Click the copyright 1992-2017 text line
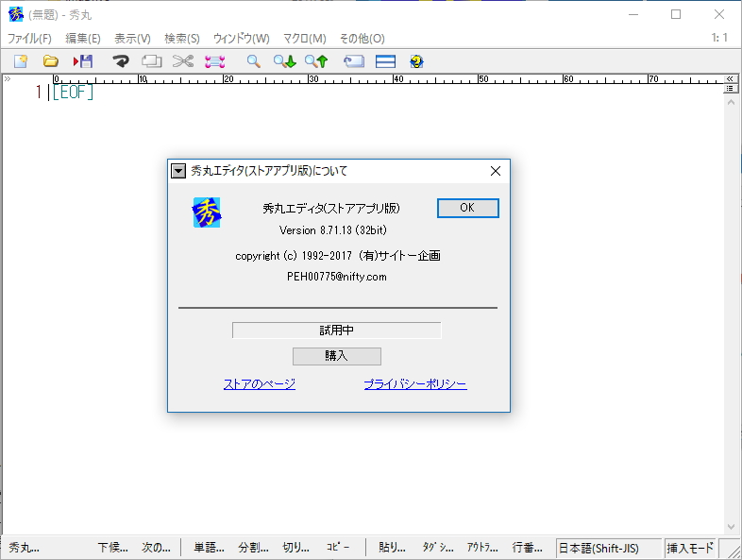742x560 pixels. coord(338,256)
